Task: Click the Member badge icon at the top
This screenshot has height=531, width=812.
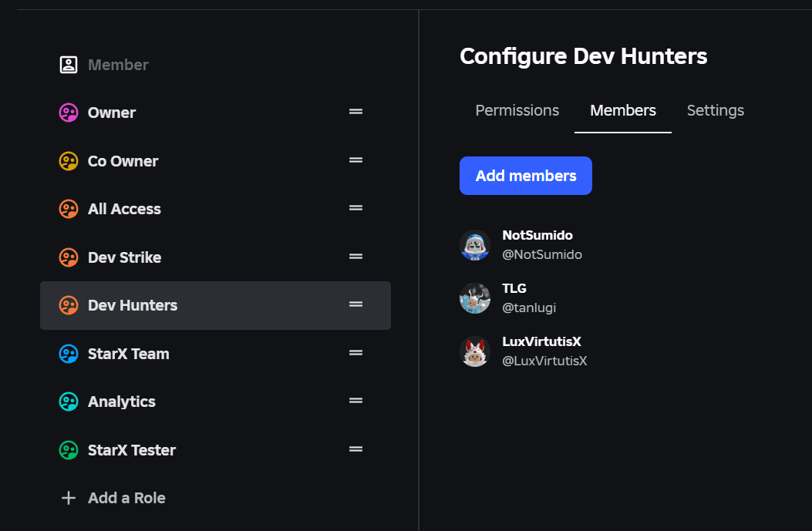Action: pos(68,64)
